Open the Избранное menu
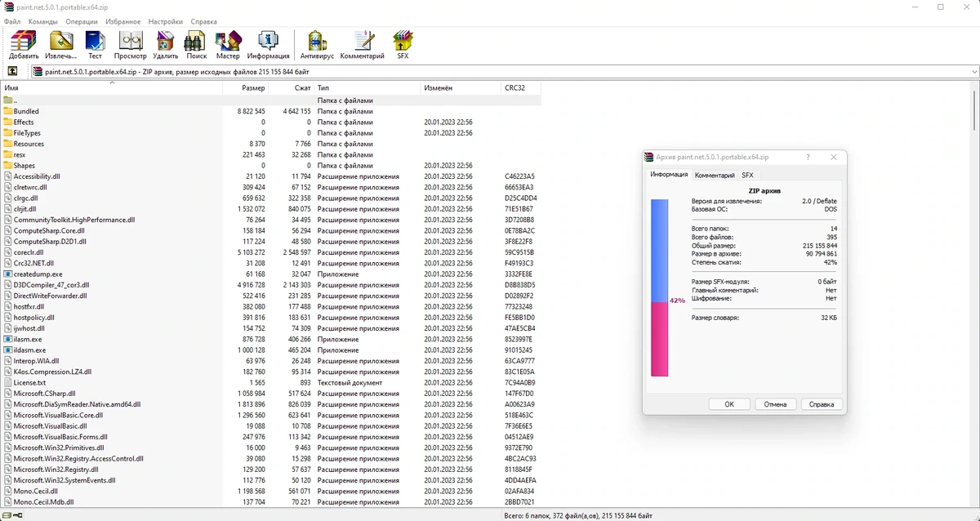 [122, 21]
